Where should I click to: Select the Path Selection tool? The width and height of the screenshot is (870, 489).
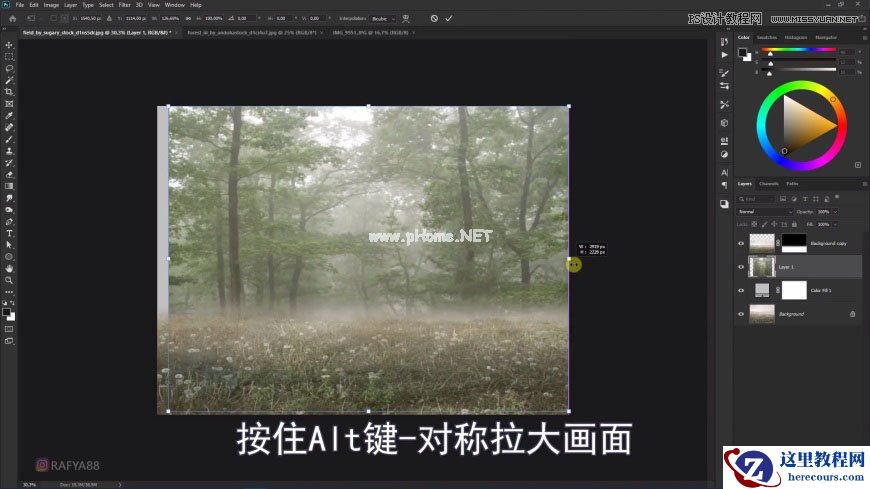coord(9,245)
